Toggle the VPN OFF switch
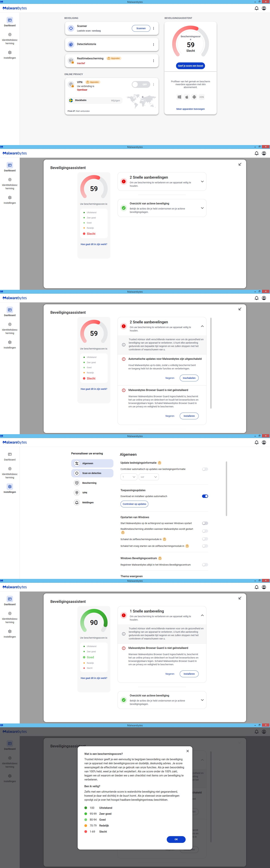Viewport: 270px width, 868px height. click(x=141, y=85)
